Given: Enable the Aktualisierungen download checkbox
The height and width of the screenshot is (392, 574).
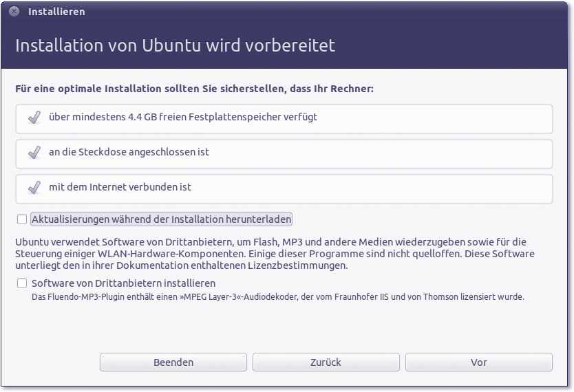Looking at the screenshot, I should point(22,219).
